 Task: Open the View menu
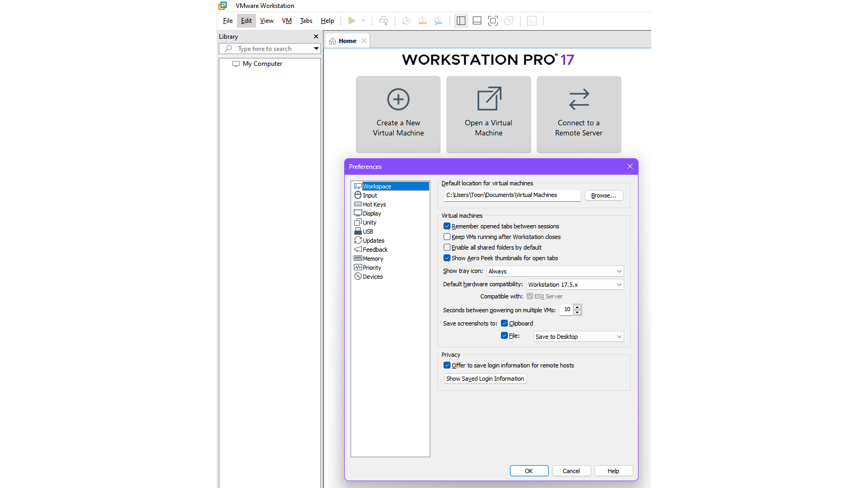[x=267, y=21]
